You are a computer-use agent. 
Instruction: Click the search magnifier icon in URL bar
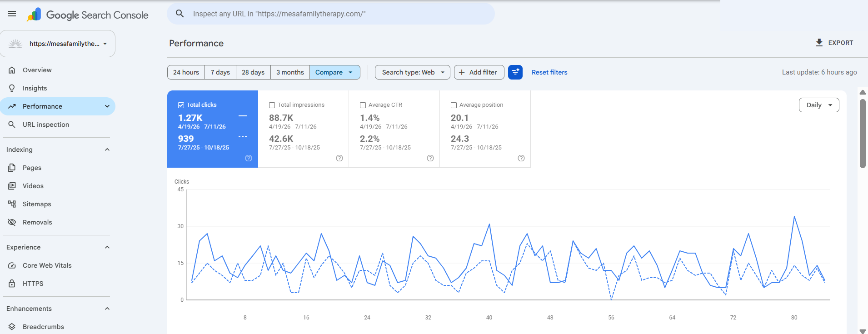pos(180,14)
